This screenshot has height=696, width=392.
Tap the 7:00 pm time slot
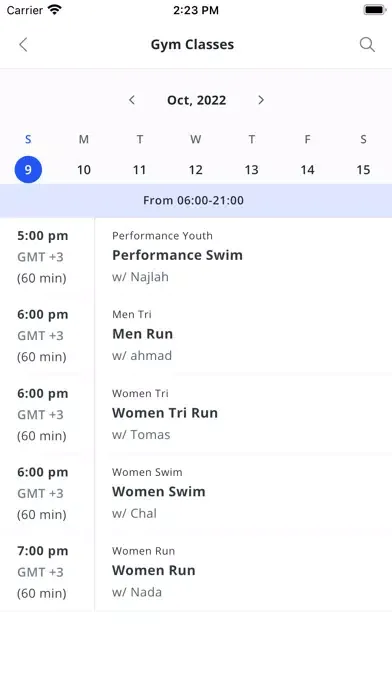(x=43, y=551)
